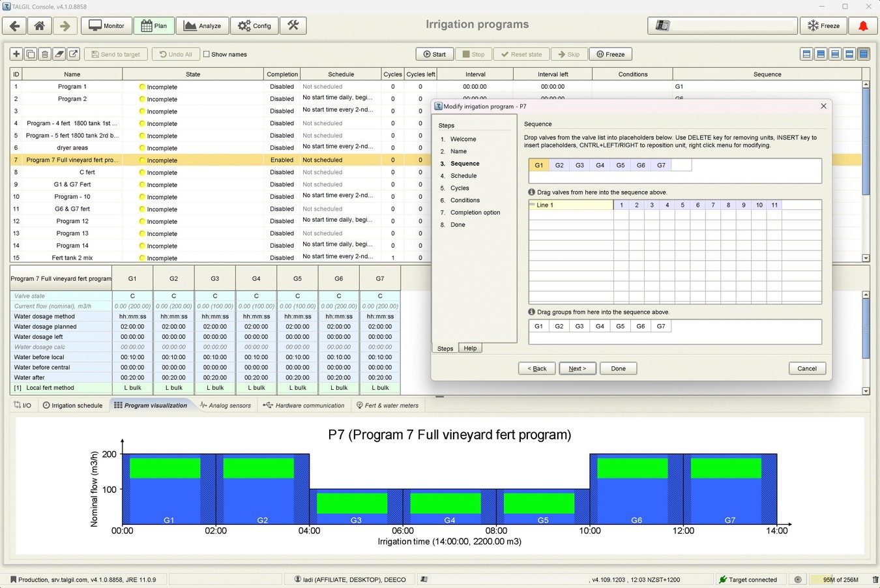Screen dimensions: 880x588
Task: Go back with the left arrow button
Action: (15, 26)
